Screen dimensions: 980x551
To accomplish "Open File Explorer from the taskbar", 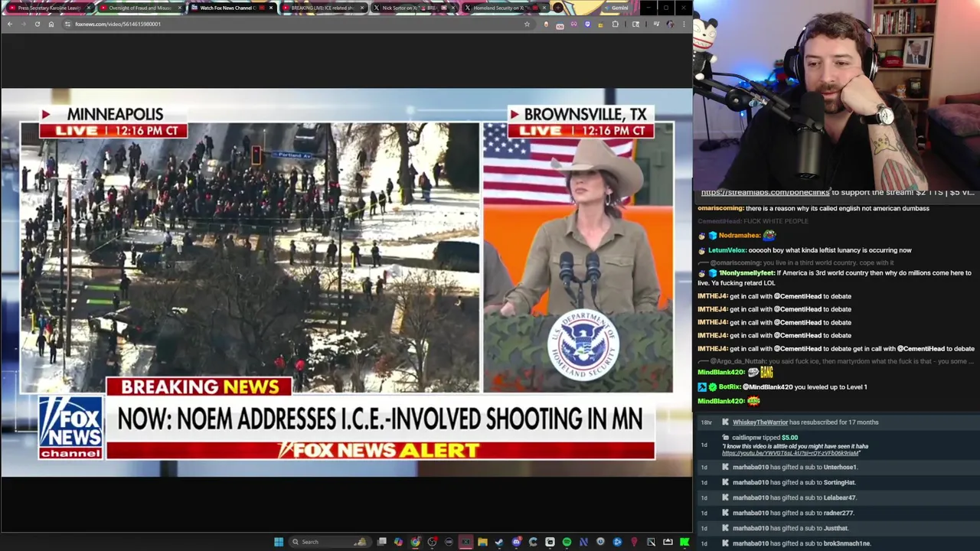I will [x=482, y=542].
